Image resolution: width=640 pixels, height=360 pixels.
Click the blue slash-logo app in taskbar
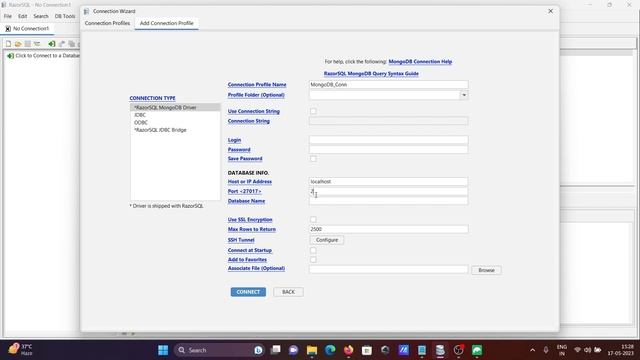[404, 350]
